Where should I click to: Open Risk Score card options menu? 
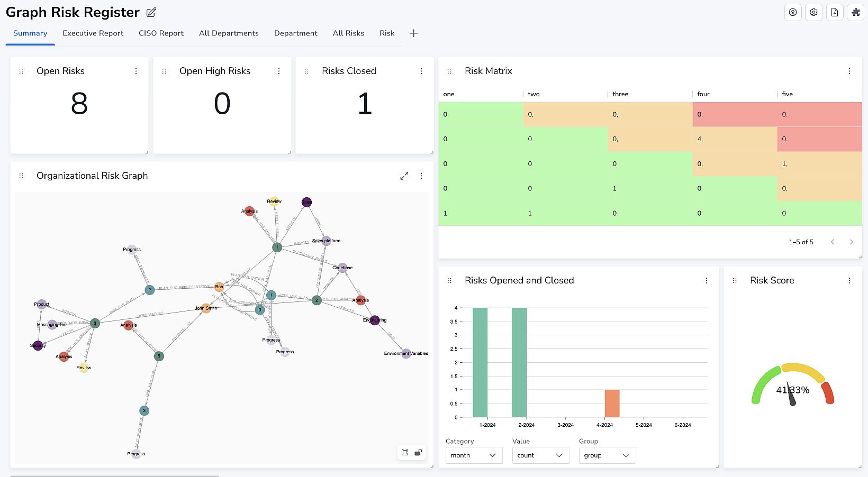click(x=849, y=280)
